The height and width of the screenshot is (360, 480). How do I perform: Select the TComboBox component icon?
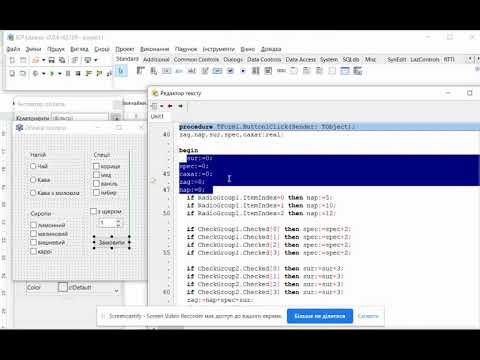coord(268,71)
